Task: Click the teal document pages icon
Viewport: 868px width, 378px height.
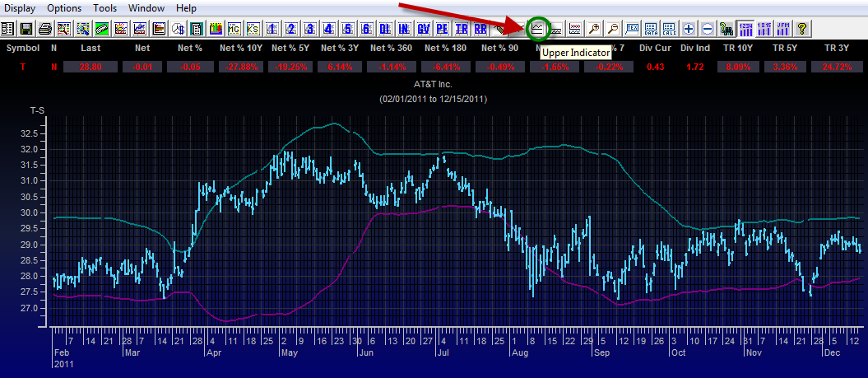Action: 196,28
